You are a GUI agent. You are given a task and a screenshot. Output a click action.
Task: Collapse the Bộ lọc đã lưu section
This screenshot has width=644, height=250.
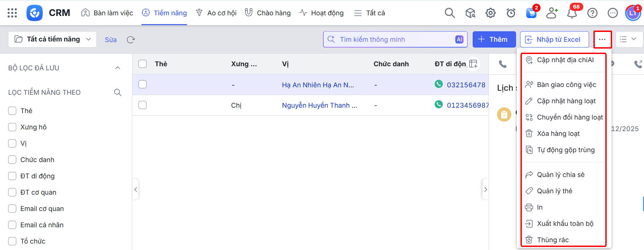[x=117, y=68]
